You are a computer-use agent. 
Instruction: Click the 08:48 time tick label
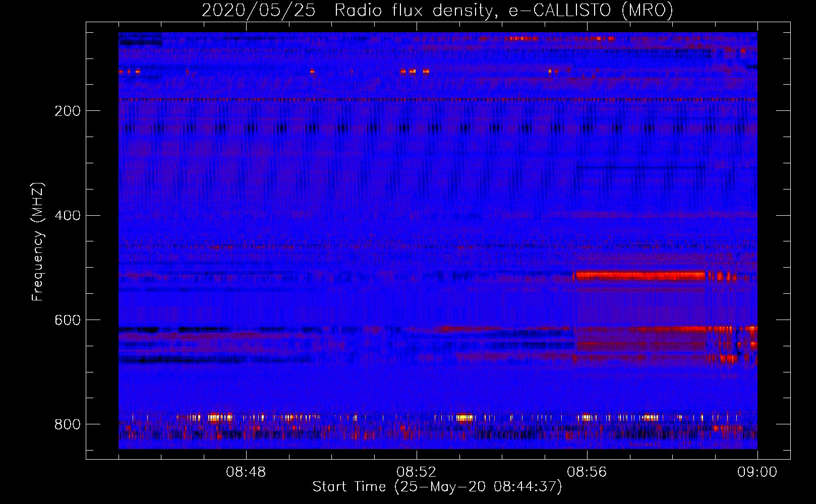(x=246, y=472)
